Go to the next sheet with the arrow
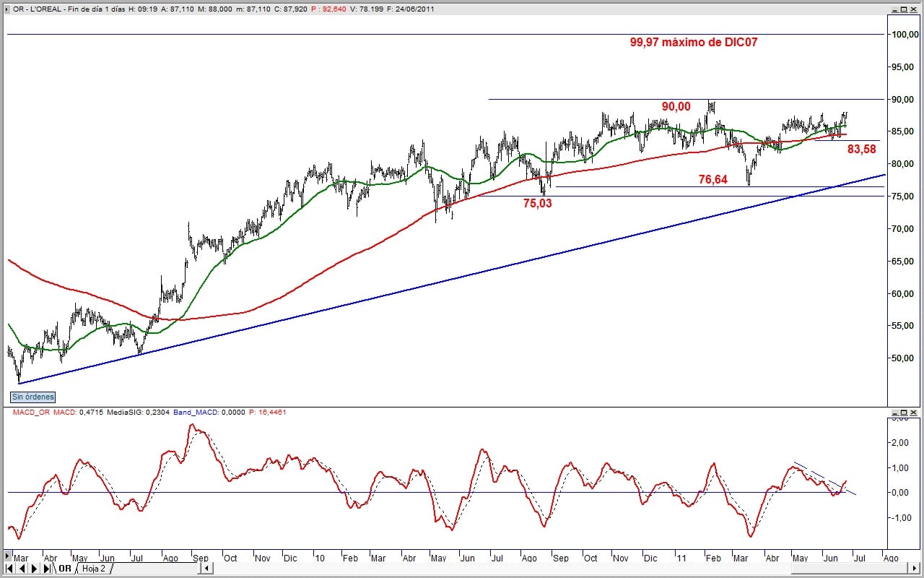The image size is (924, 578). point(33,569)
